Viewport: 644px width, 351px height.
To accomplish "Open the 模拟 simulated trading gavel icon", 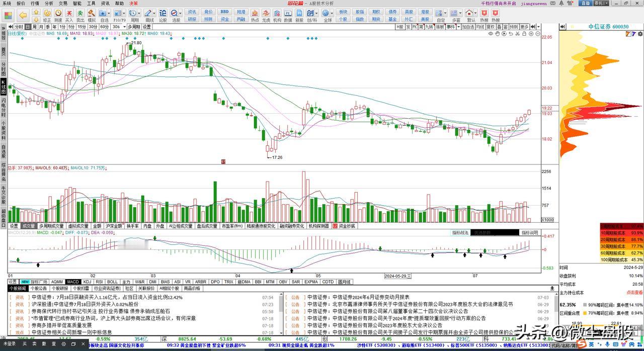I will [x=91, y=16].
